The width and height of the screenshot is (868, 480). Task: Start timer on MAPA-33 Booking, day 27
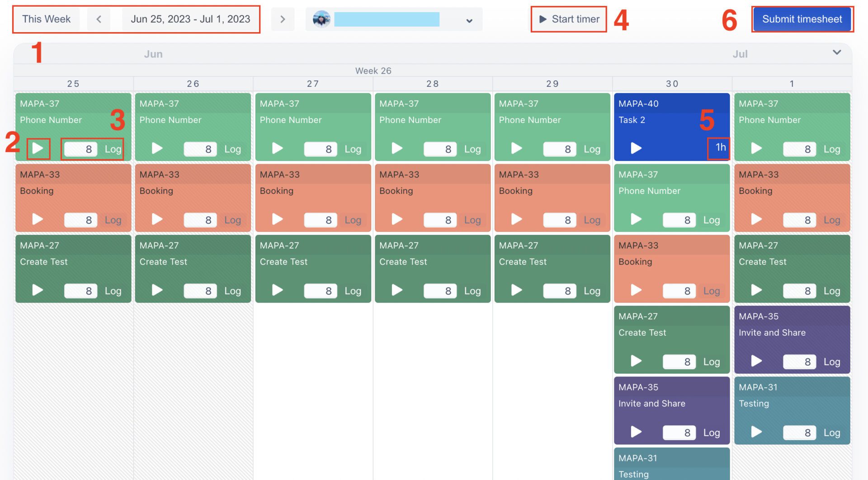(278, 219)
